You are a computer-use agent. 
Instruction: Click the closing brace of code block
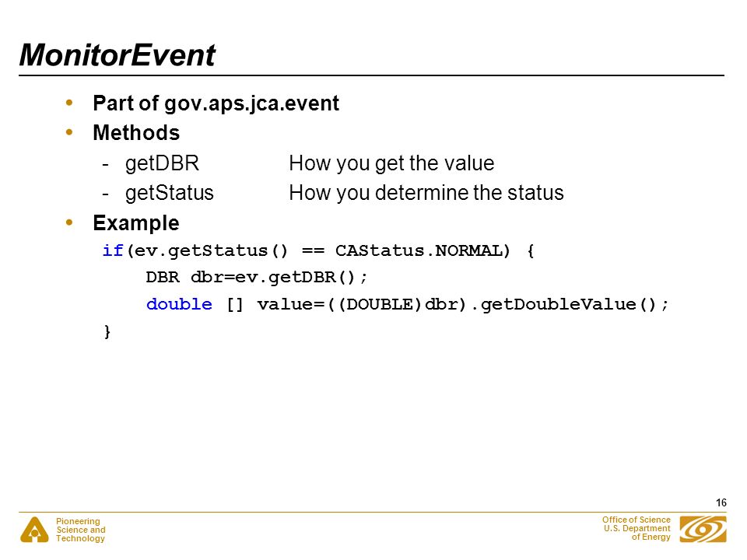pos(107,331)
